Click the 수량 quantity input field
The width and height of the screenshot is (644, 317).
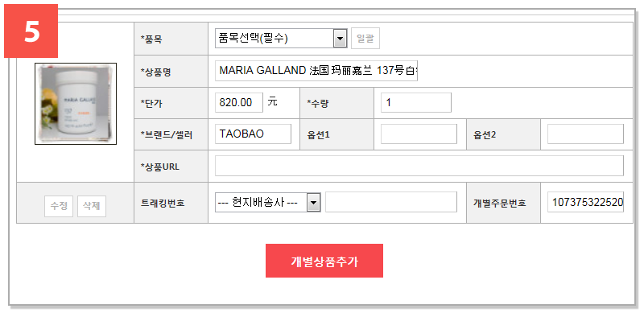[416, 103]
